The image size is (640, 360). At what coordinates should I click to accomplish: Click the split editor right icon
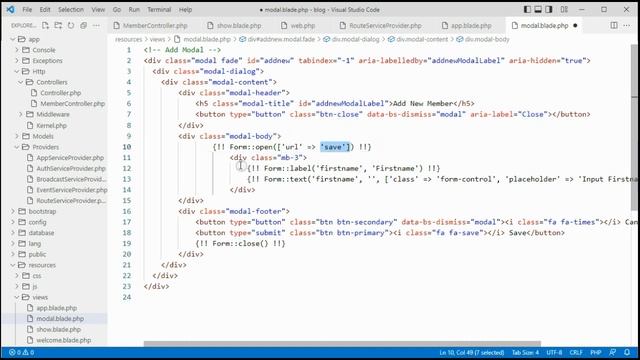click(614, 25)
